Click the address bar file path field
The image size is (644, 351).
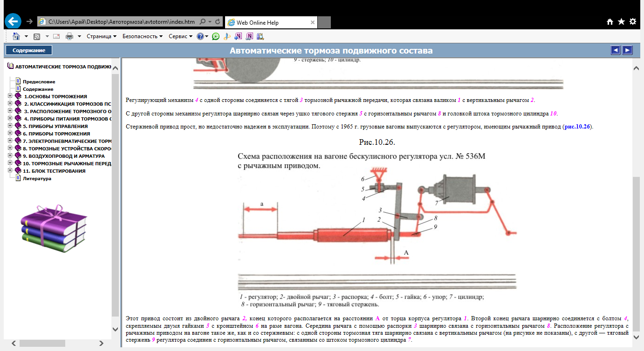(x=122, y=22)
